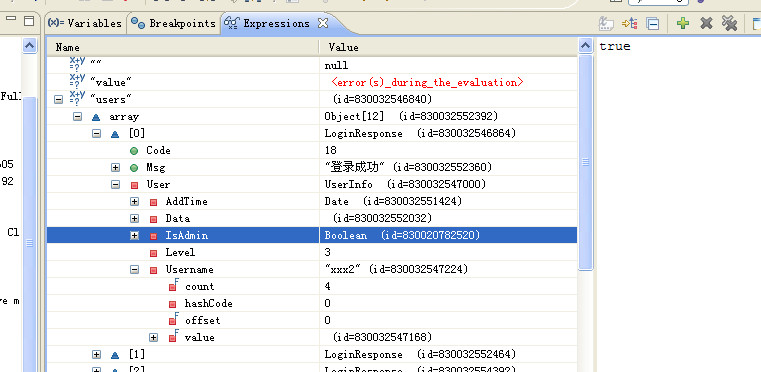The image size is (761, 372).
Task: Select the Level row
Action: tap(312, 253)
